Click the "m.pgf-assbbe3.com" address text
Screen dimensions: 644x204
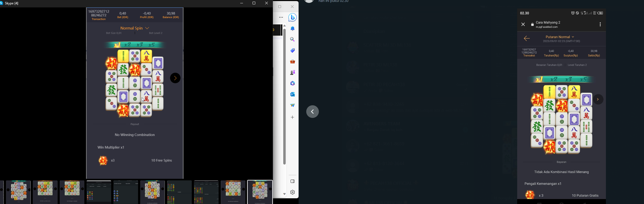coord(547,27)
